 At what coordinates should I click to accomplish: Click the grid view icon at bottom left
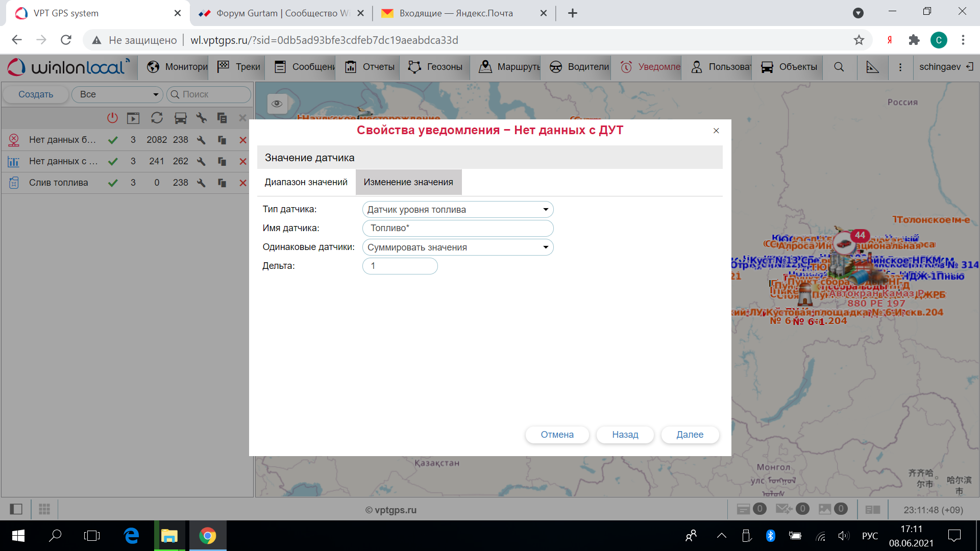coord(44,509)
